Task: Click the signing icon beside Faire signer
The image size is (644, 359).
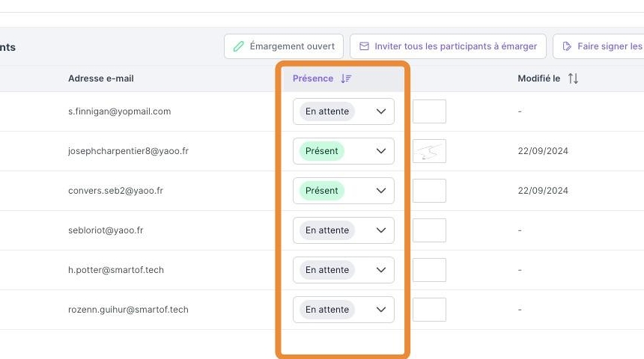Action: click(x=567, y=46)
